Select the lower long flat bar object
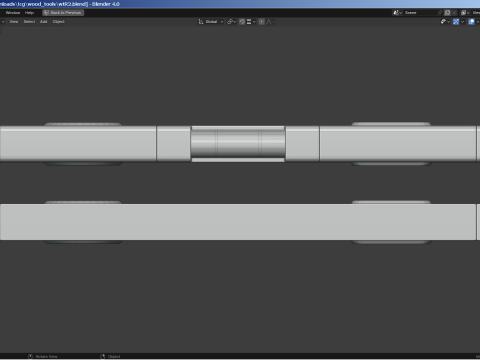 click(x=238, y=222)
